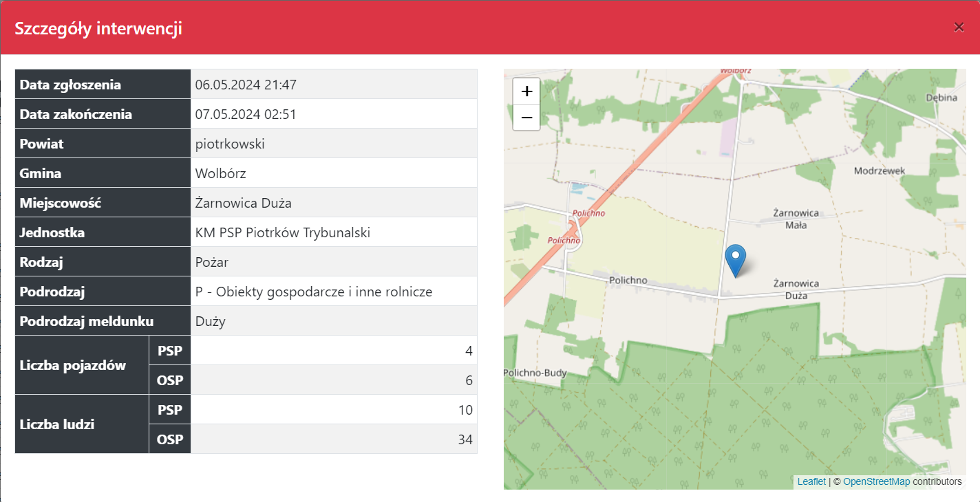Click the KM PSP Piotrków Trybunalski unit cell
This screenshot has width=980, height=502.
point(283,232)
